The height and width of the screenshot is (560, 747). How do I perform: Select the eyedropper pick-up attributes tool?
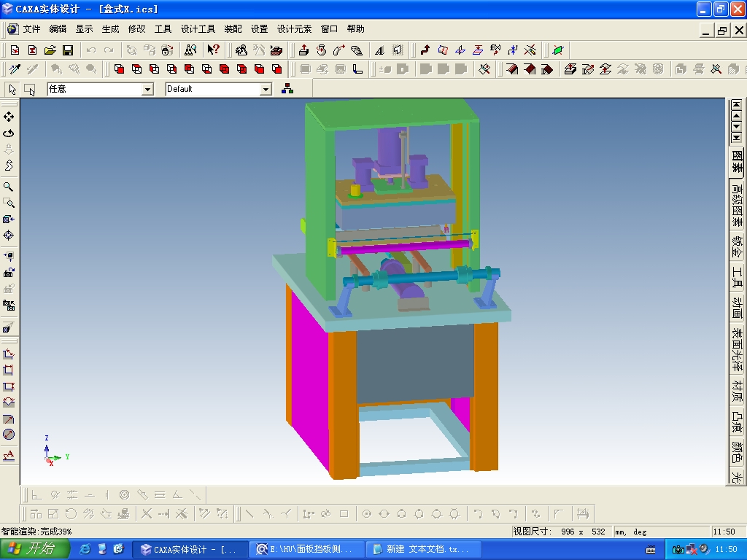point(15,69)
